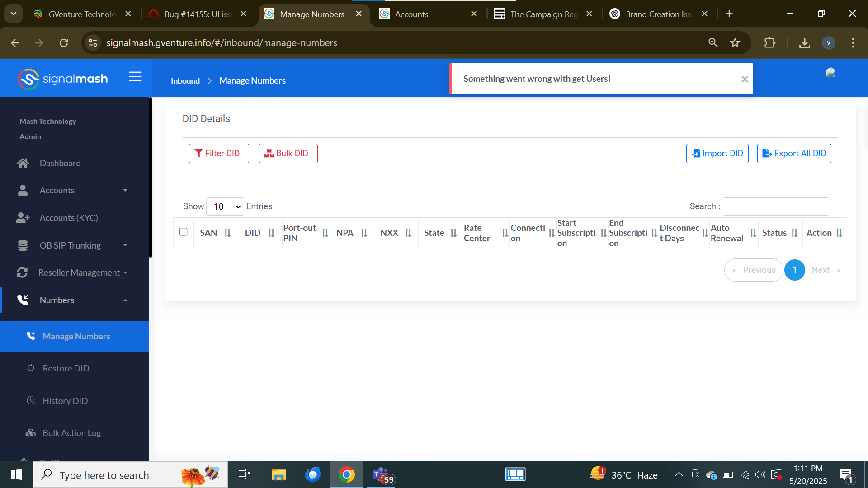Sort by End Subscription column
Image resolution: width=868 pixels, height=488 pixels.
[x=654, y=233]
